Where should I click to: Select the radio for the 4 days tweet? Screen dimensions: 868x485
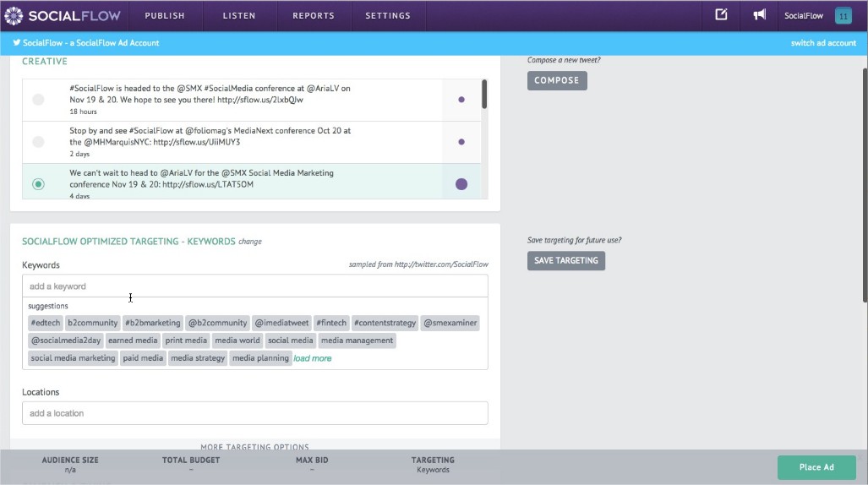pos(38,184)
